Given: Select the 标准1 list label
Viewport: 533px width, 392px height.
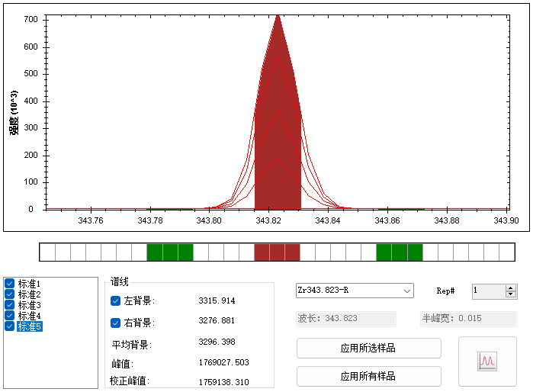Looking at the screenshot, I should 29,283.
